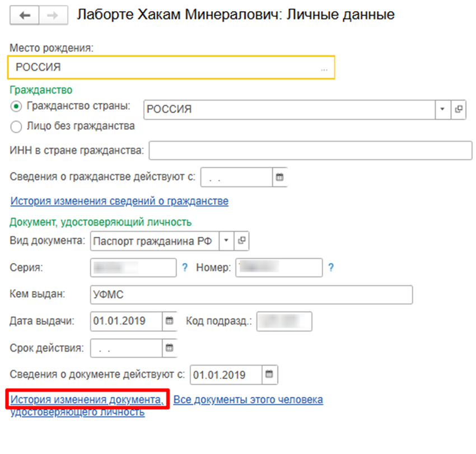Open calendar for Срок действия field

(169, 348)
